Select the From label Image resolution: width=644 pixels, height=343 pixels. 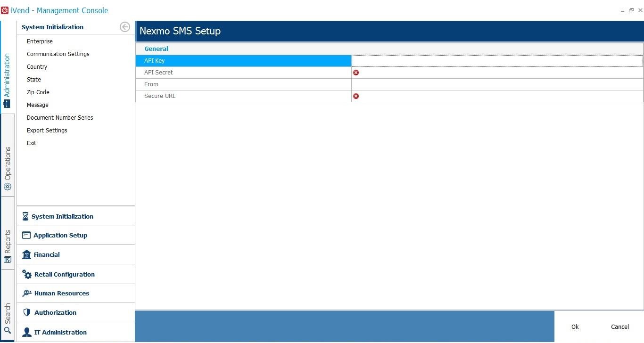coord(151,84)
